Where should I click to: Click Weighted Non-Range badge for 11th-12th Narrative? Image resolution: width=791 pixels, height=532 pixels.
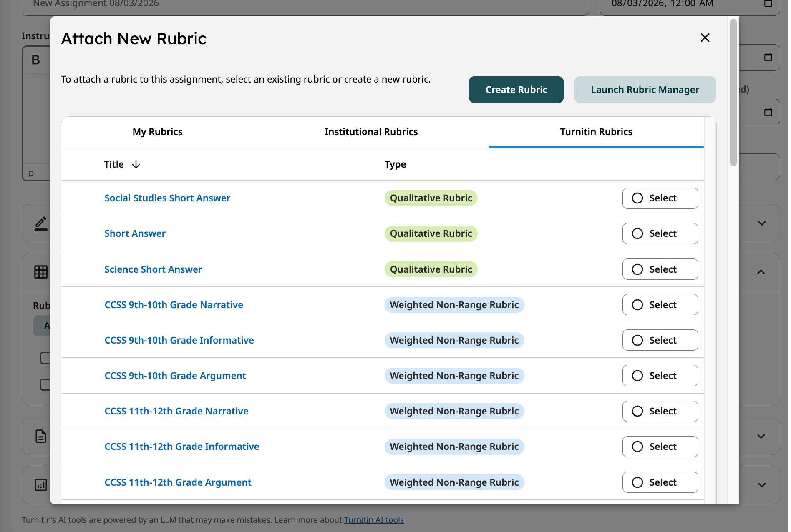click(454, 411)
